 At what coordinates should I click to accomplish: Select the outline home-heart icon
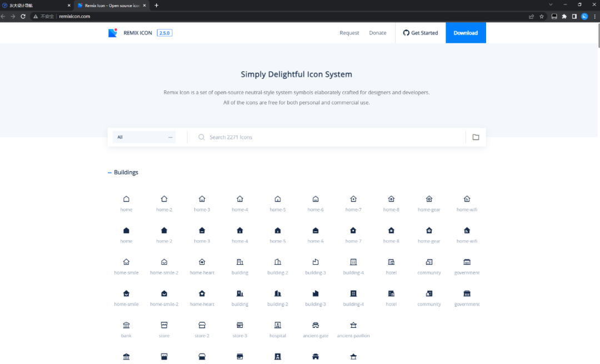pos(202,262)
